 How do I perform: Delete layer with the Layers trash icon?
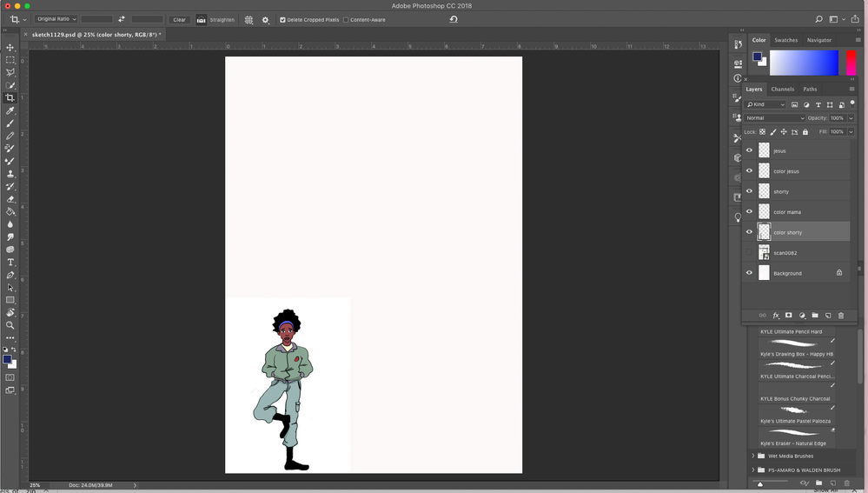(x=841, y=315)
